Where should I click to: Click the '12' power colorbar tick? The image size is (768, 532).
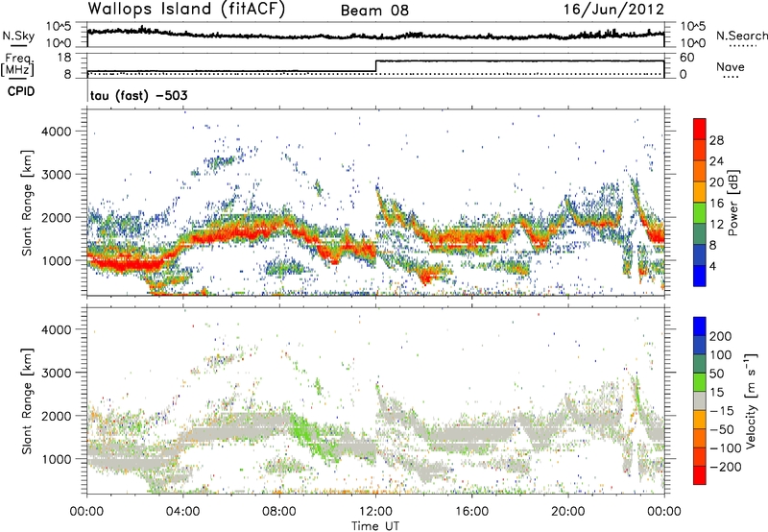click(716, 225)
